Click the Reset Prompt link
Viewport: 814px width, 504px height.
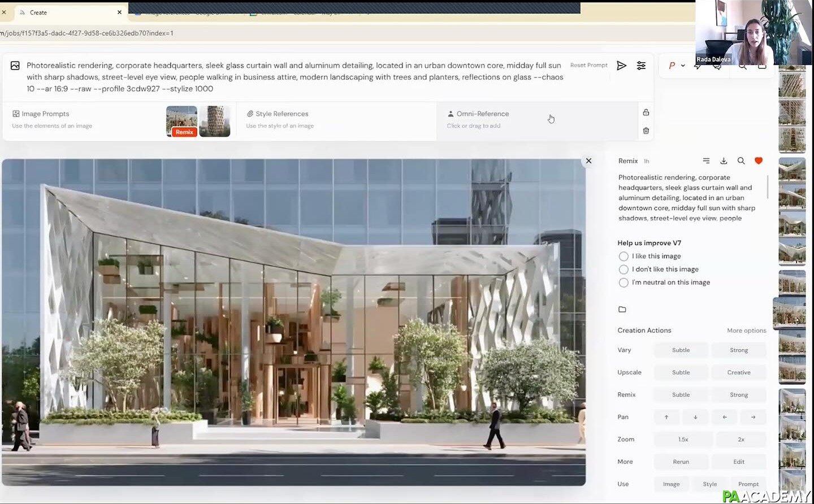pos(588,65)
